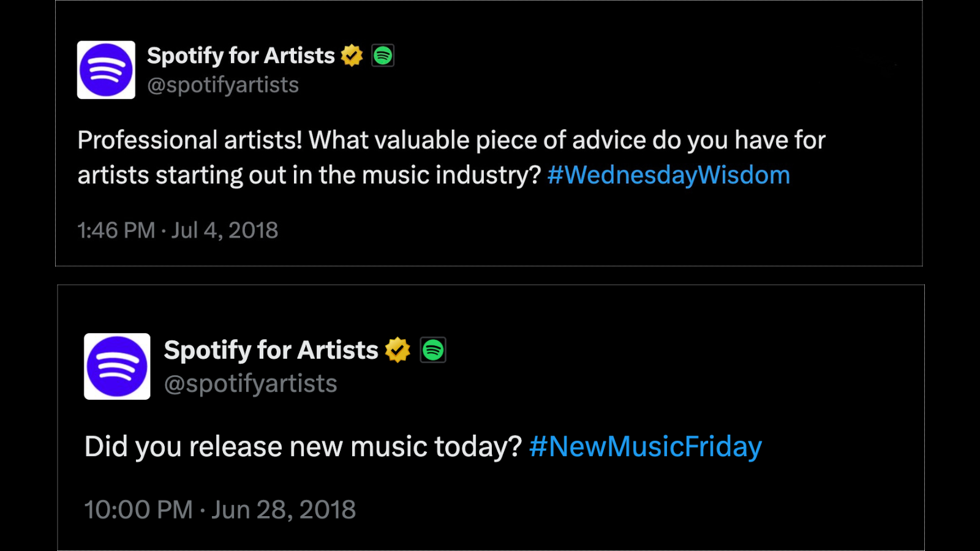Click the Jul 4, 2018 date

tap(225, 231)
